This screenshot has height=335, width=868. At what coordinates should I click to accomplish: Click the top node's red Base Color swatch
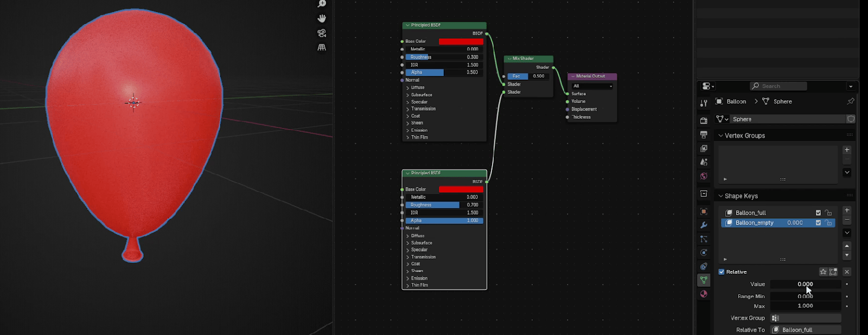pos(461,42)
